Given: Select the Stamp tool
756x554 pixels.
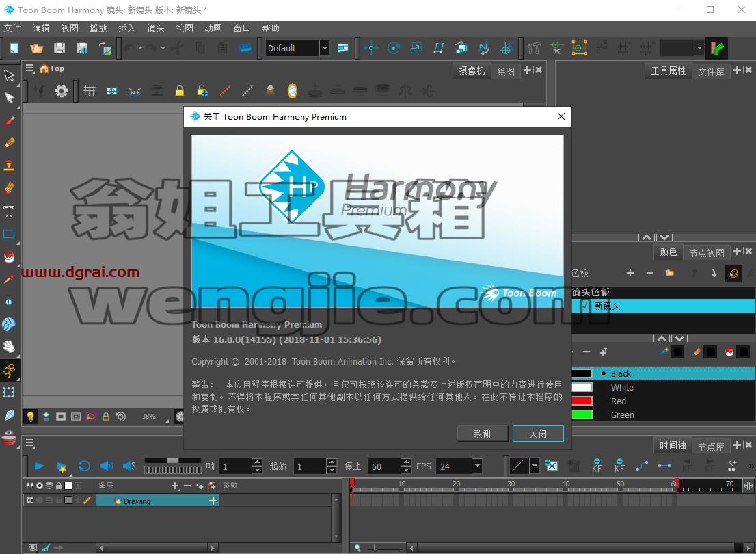Looking at the screenshot, I should (9, 166).
